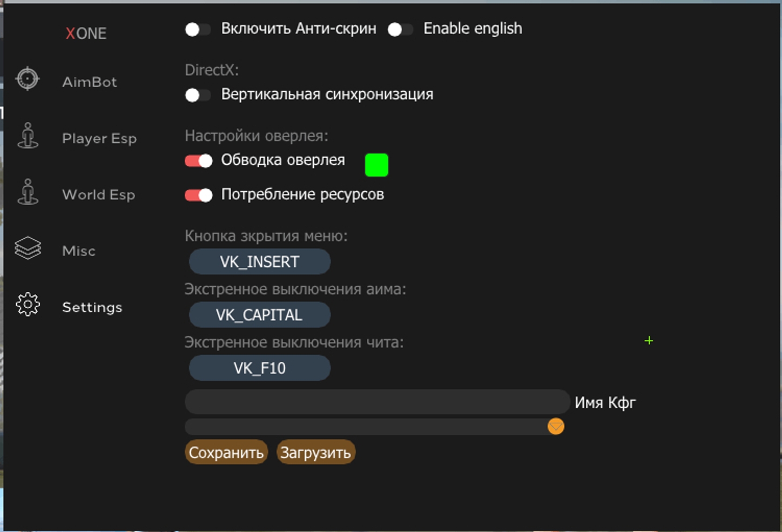Click the green plus crosshair marker

tap(649, 341)
